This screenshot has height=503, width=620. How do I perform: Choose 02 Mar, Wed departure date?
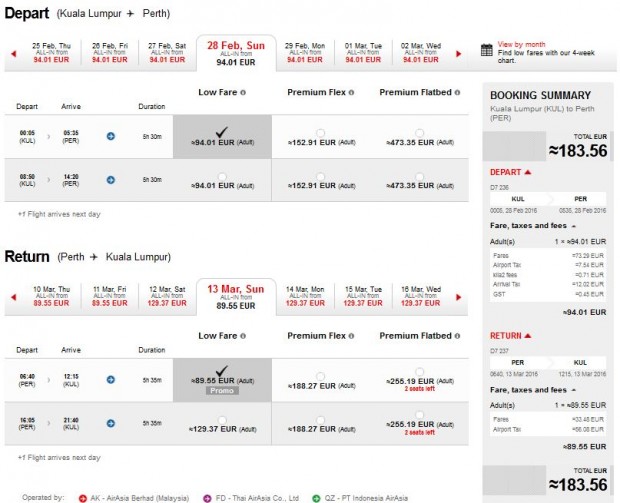pos(421,53)
